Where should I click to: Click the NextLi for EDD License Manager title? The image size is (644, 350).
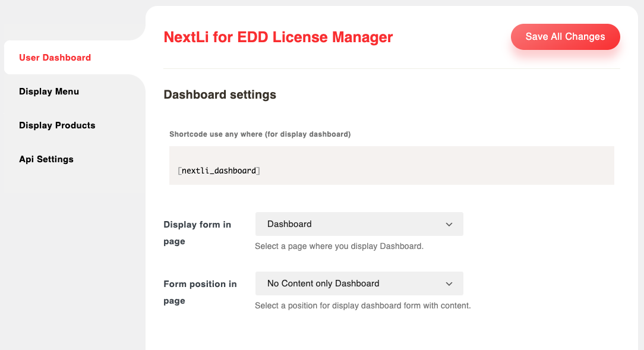pyautogui.click(x=278, y=37)
